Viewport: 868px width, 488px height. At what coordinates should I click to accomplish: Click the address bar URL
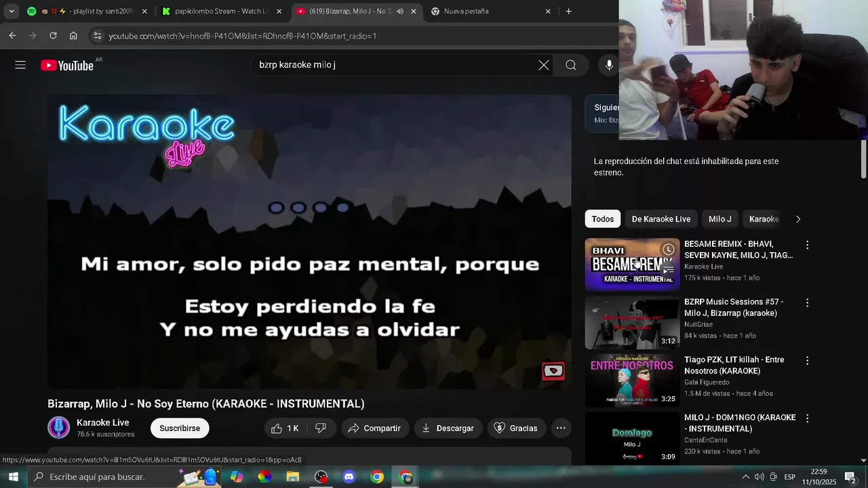click(x=243, y=36)
